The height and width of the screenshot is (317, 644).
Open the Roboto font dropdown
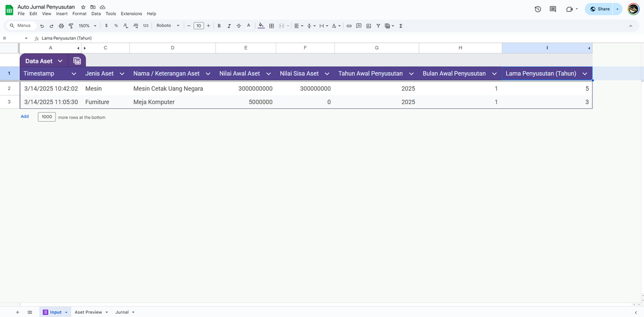(x=167, y=26)
